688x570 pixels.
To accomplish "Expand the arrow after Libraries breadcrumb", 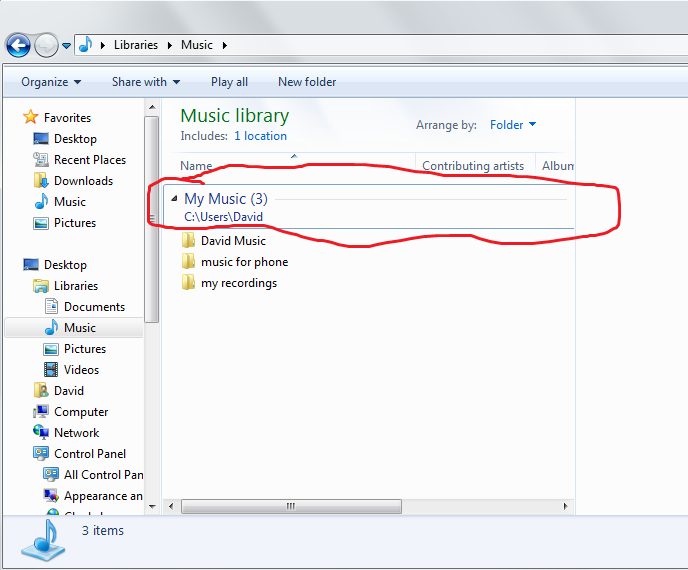I will (169, 46).
